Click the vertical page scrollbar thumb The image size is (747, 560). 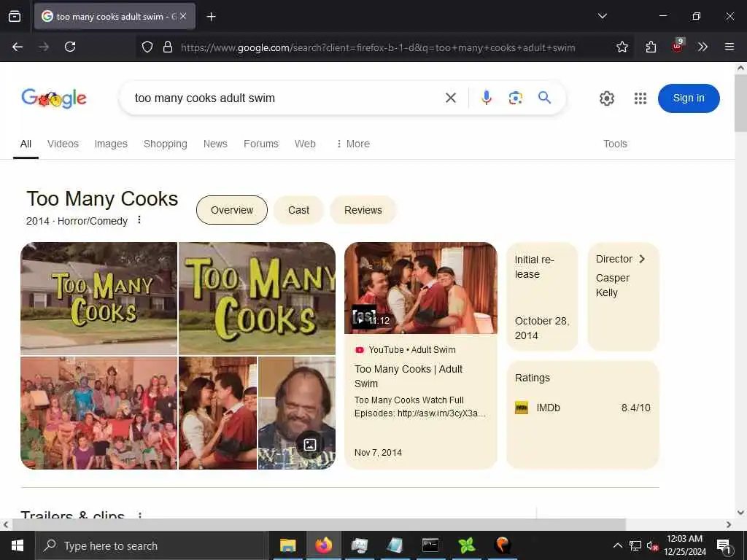tap(741, 104)
